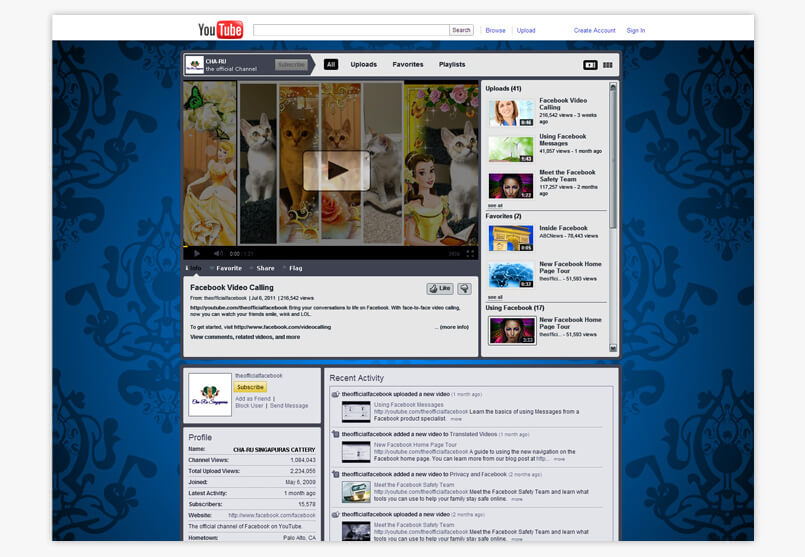Screen dimensions: 805x557
Task: Open the Meet the Facebook Safety Team thumbnail in Uploads
Action: click(511, 185)
